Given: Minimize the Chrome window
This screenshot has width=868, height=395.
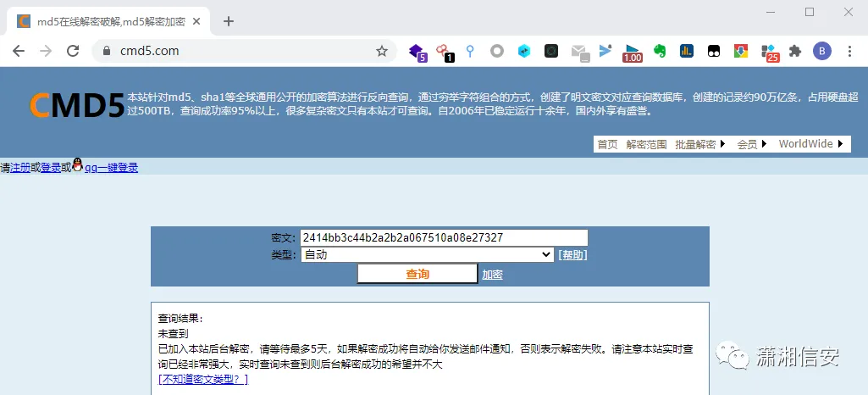Looking at the screenshot, I should (771, 12).
